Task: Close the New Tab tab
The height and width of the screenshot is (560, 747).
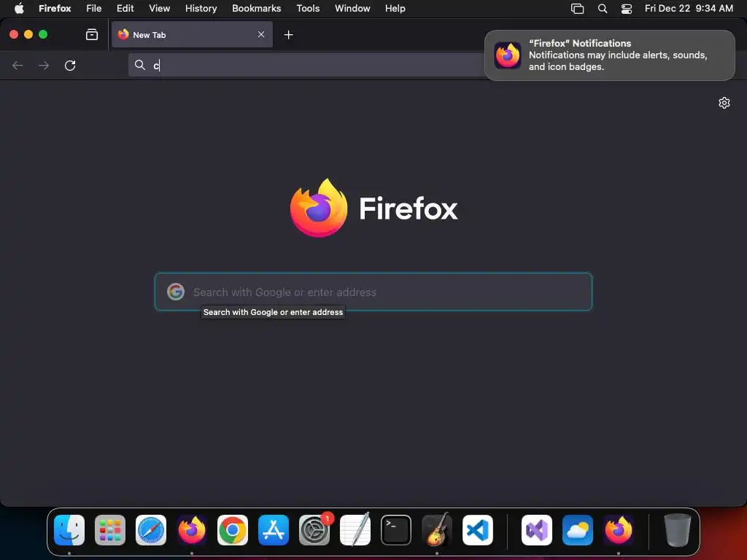Action: click(261, 34)
